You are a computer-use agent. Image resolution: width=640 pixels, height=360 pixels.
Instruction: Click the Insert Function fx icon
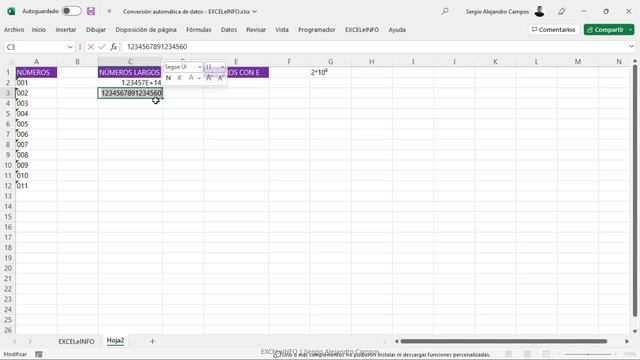113,47
